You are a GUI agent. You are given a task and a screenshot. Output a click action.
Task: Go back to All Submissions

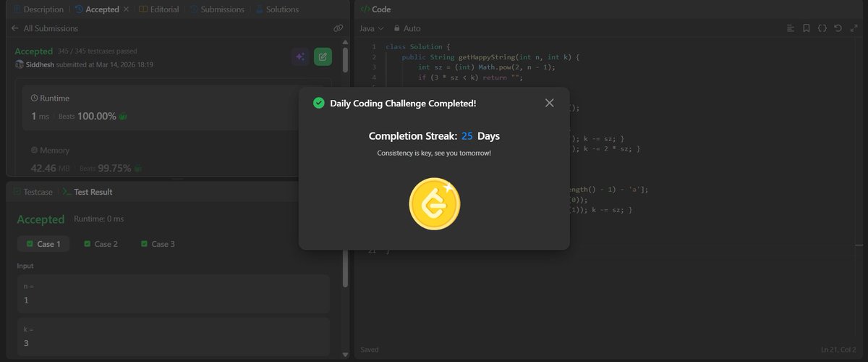click(45, 28)
